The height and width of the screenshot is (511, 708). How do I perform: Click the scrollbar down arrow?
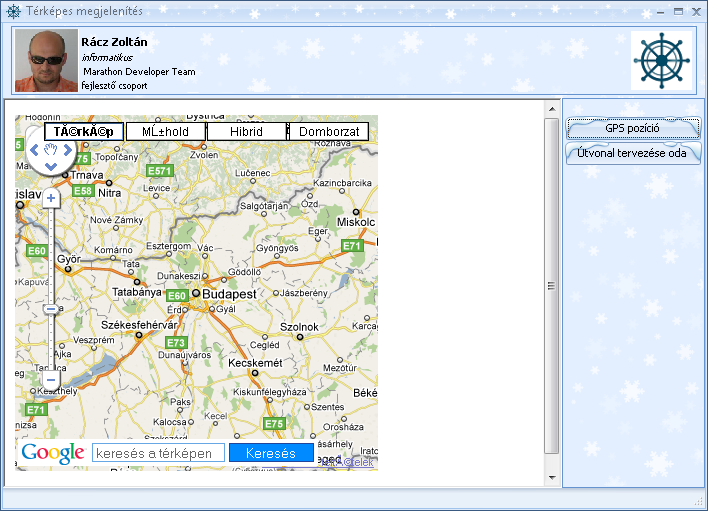click(x=552, y=478)
